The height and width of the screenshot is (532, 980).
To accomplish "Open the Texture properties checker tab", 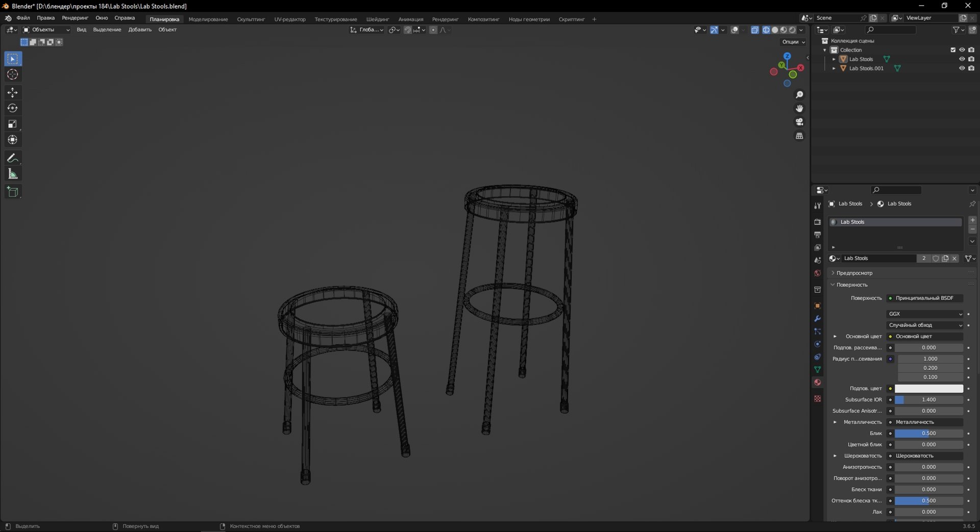I will click(817, 398).
